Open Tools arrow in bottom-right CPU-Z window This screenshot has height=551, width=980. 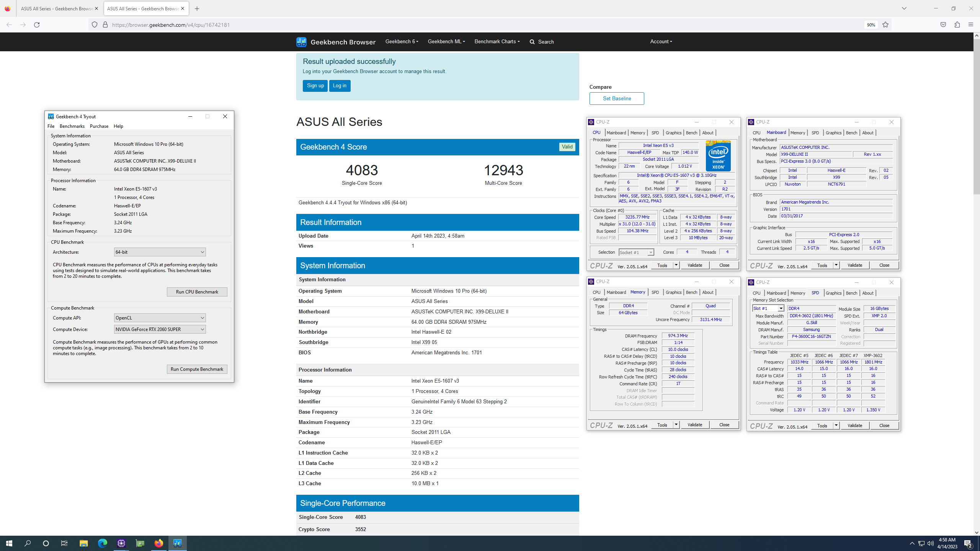[836, 425]
